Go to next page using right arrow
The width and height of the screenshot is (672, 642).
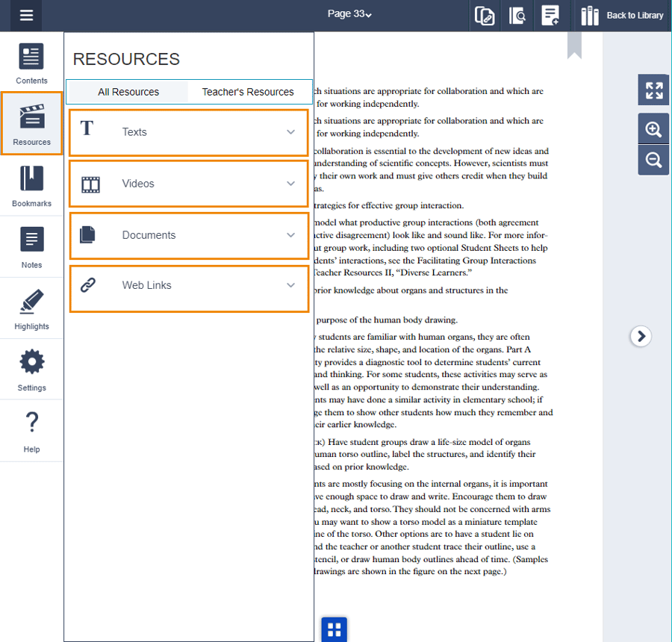pos(641,337)
